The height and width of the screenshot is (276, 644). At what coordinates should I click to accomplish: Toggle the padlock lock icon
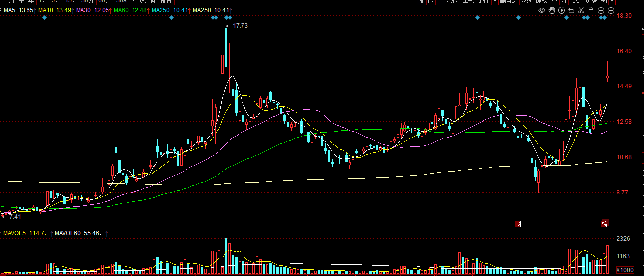[591, 10]
